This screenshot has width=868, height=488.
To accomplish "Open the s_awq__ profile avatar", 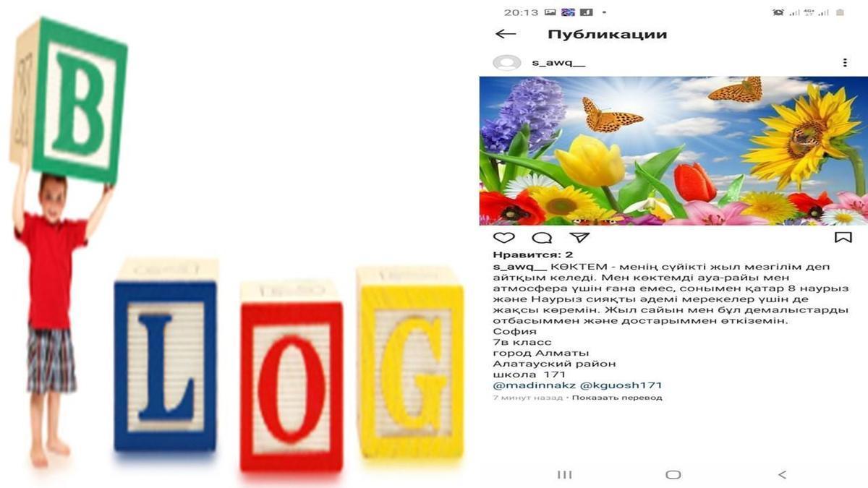I will click(x=506, y=63).
